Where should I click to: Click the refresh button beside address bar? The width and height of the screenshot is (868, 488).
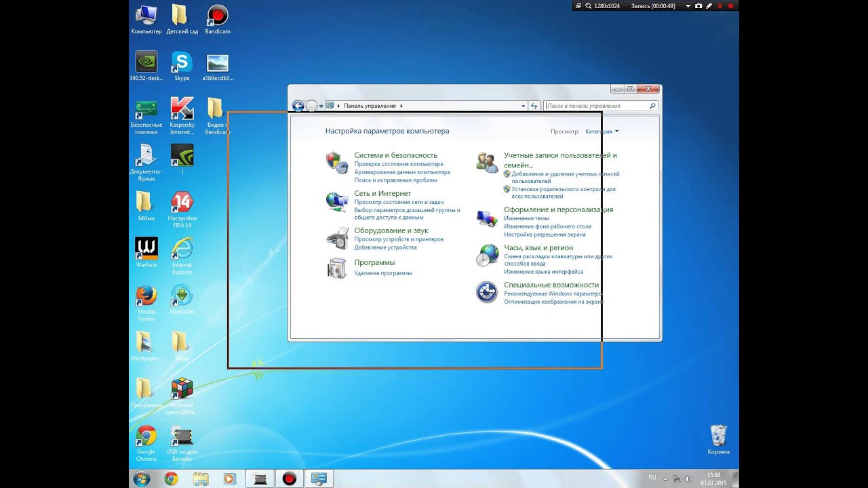coord(534,106)
